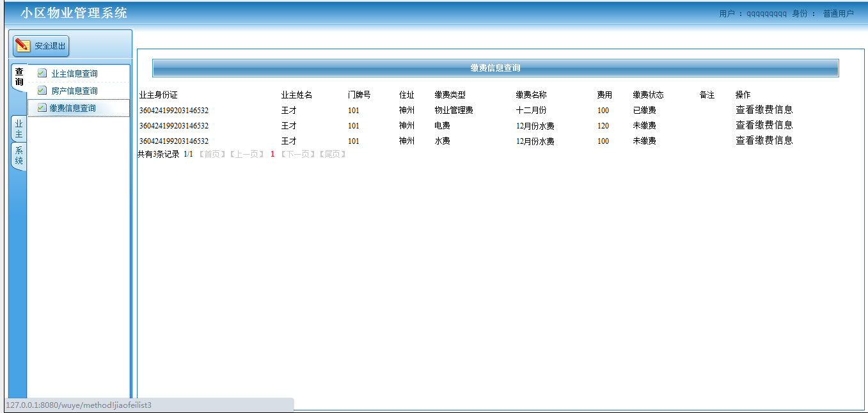Screen dimensions: 868x413
Task: Click the checkmark icon beside 房产信息查询
Action: 42,91
